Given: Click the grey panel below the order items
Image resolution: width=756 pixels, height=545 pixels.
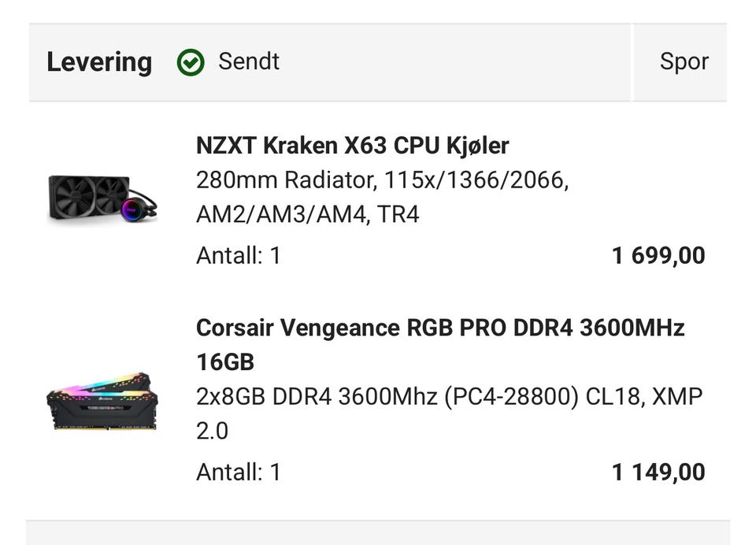Looking at the screenshot, I should (x=378, y=532).
